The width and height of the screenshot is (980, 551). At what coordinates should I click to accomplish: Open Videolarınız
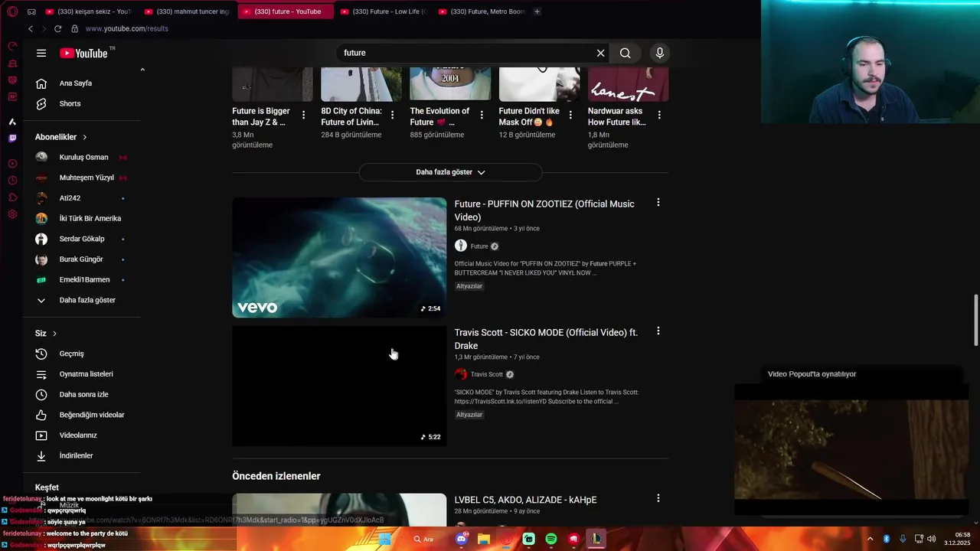[x=83, y=435]
